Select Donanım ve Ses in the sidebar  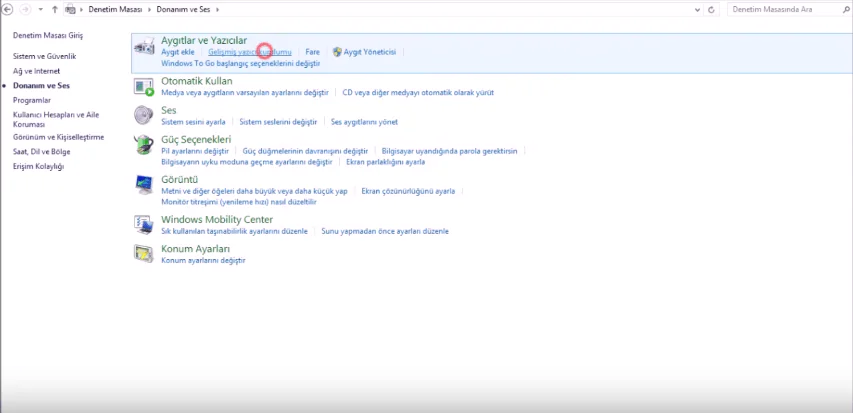click(41, 86)
